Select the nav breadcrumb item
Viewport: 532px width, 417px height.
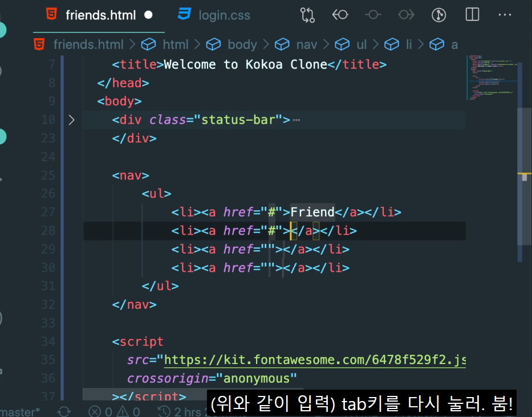point(307,44)
